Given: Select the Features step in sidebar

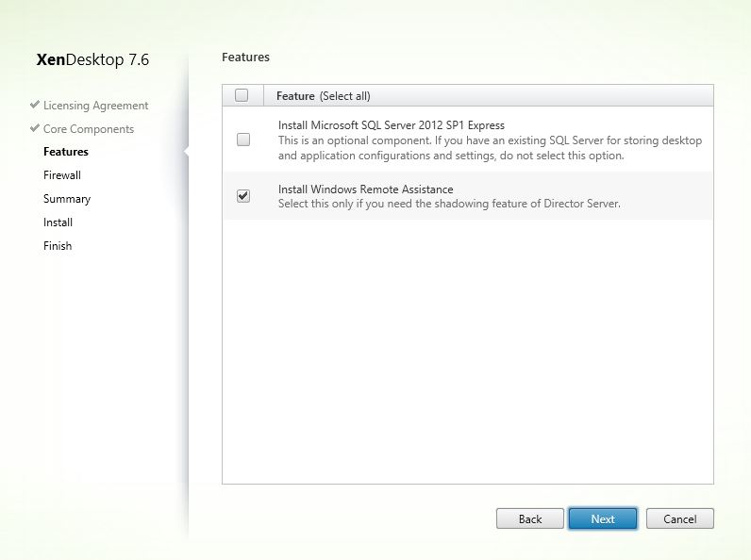Looking at the screenshot, I should [x=66, y=152].
